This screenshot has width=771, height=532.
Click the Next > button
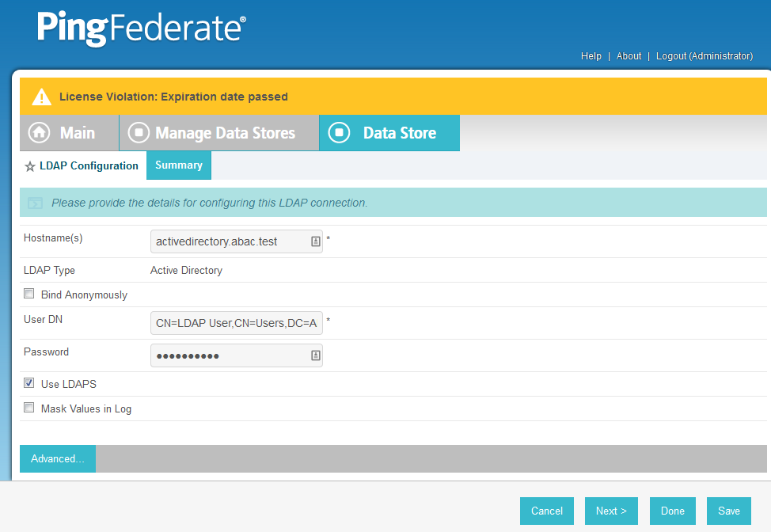611,511
